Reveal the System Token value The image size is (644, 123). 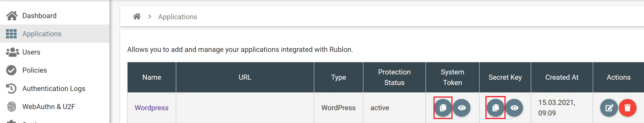click(462, 108)
